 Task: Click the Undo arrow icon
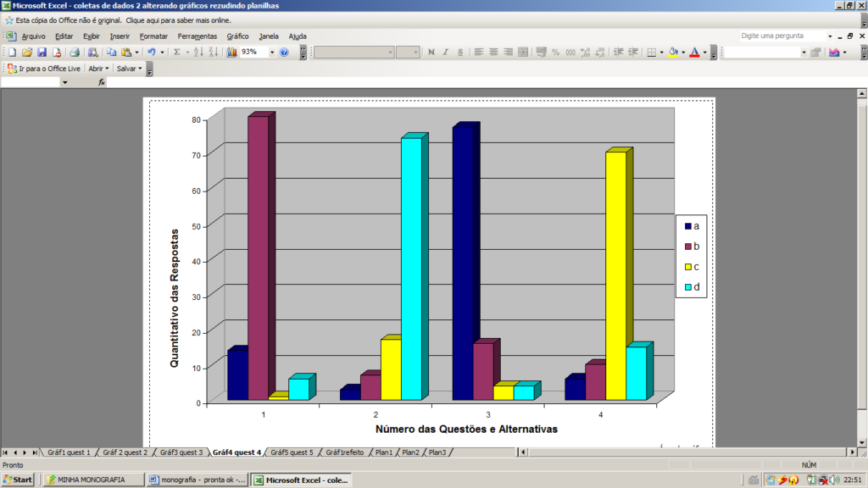click(x=151, y=53)
